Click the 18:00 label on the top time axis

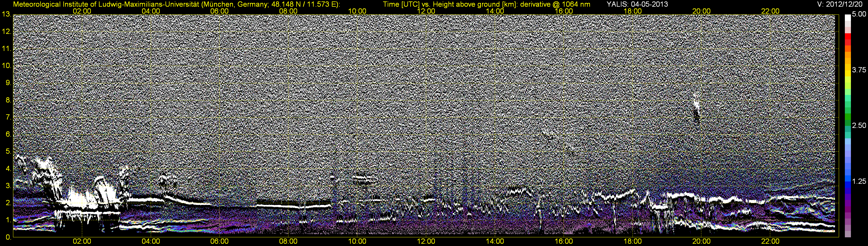(632, 11)
